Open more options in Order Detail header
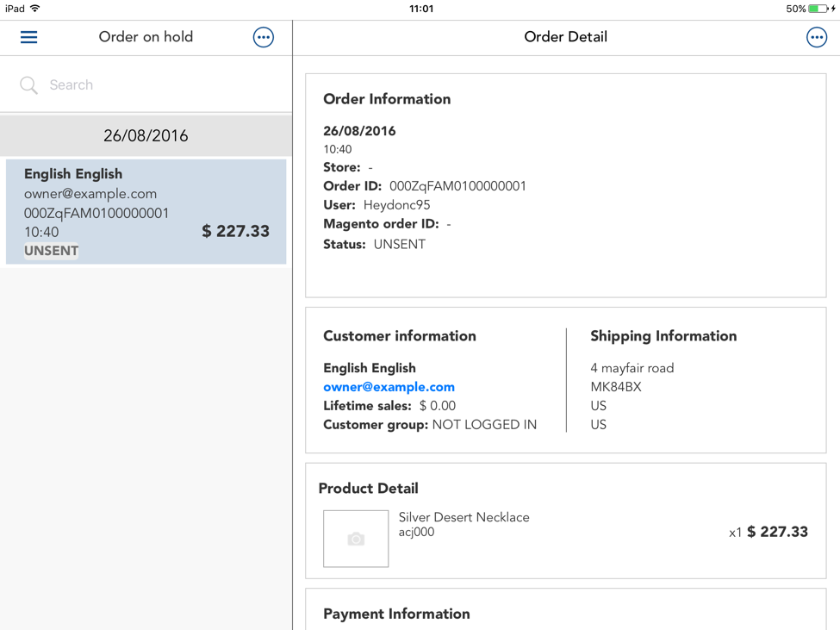 pos(817,37)
